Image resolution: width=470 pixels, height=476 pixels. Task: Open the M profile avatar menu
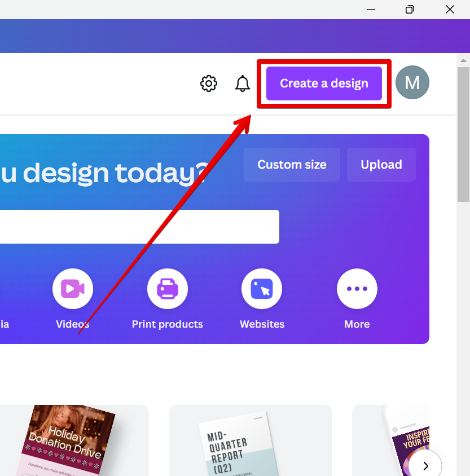412,82
